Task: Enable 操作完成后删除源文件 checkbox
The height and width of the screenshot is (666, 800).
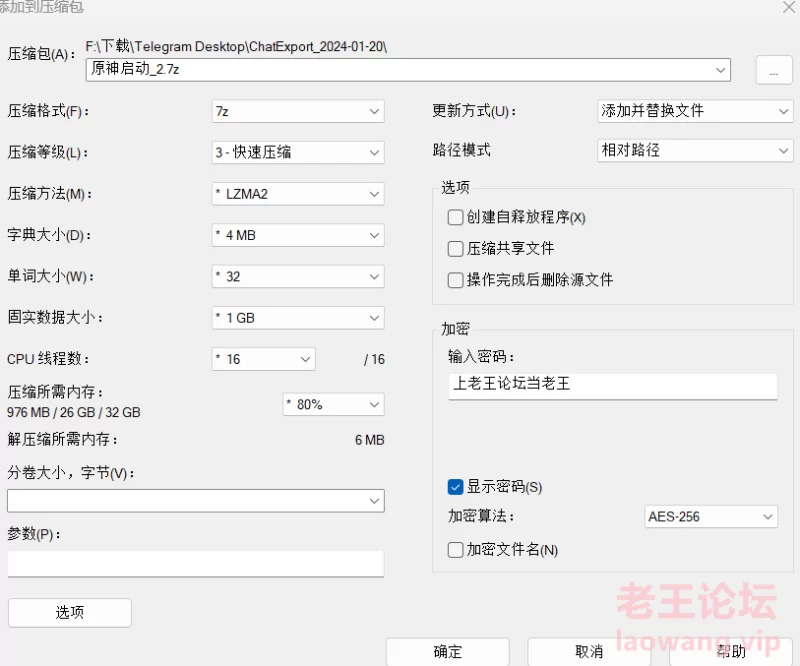Action: 455,280
